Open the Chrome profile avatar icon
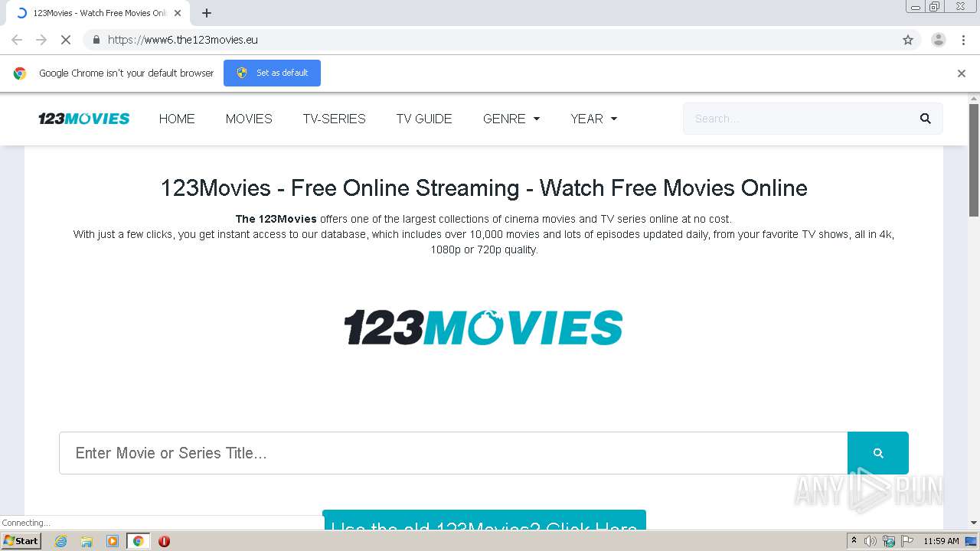The height and width of the screenshot is (551, 980). [x=939, y=40]
